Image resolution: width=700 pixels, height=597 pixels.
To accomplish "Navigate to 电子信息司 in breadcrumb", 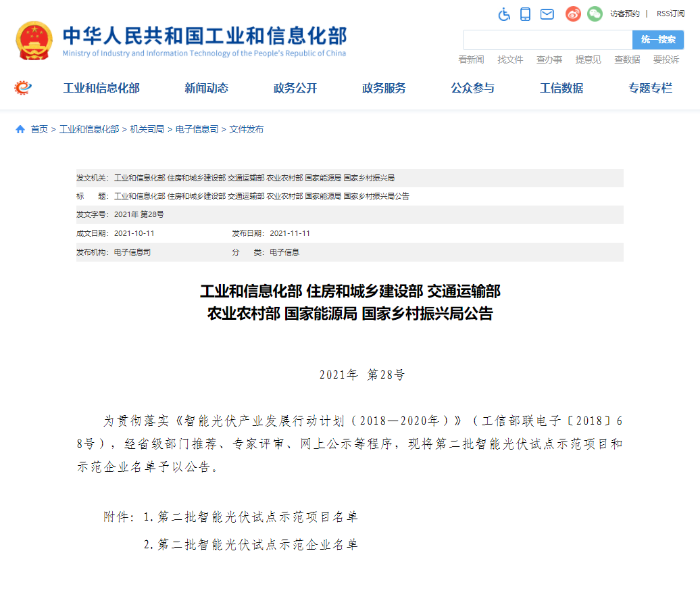I will [x=197, y=129].
